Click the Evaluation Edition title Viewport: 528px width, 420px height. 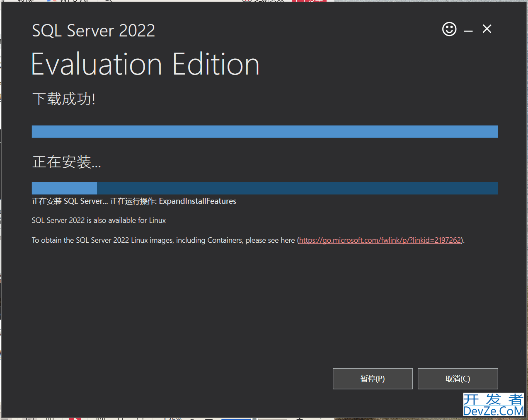pos(145,64)
